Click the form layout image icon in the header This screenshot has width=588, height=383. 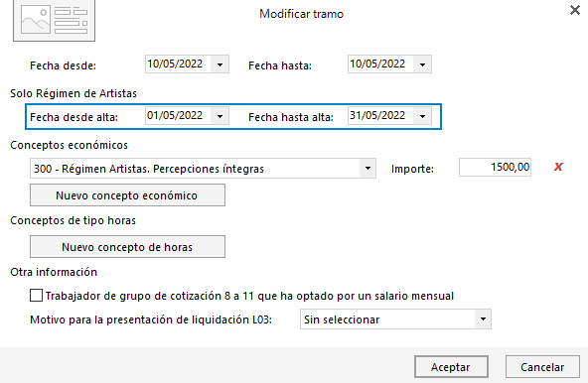click(54, 21)
